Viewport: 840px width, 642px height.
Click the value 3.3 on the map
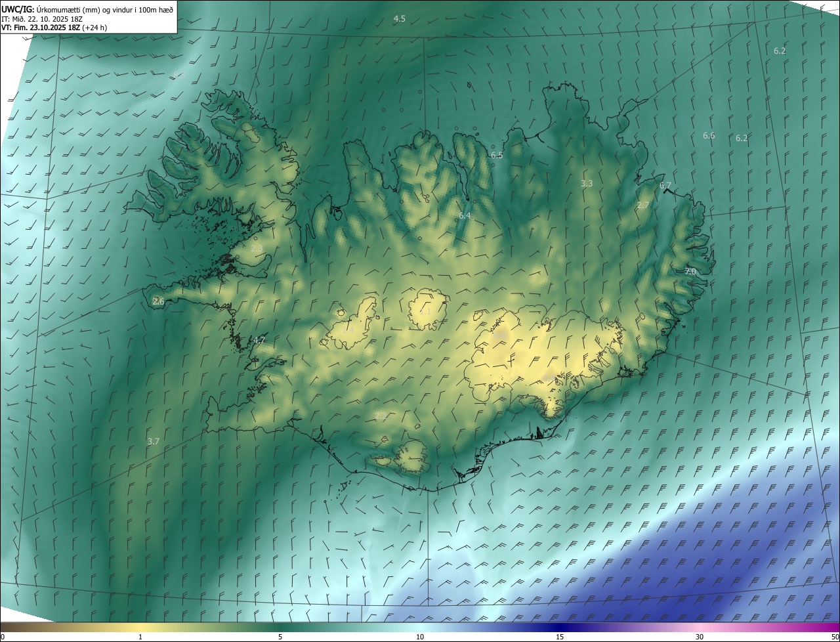pos(587,183)
